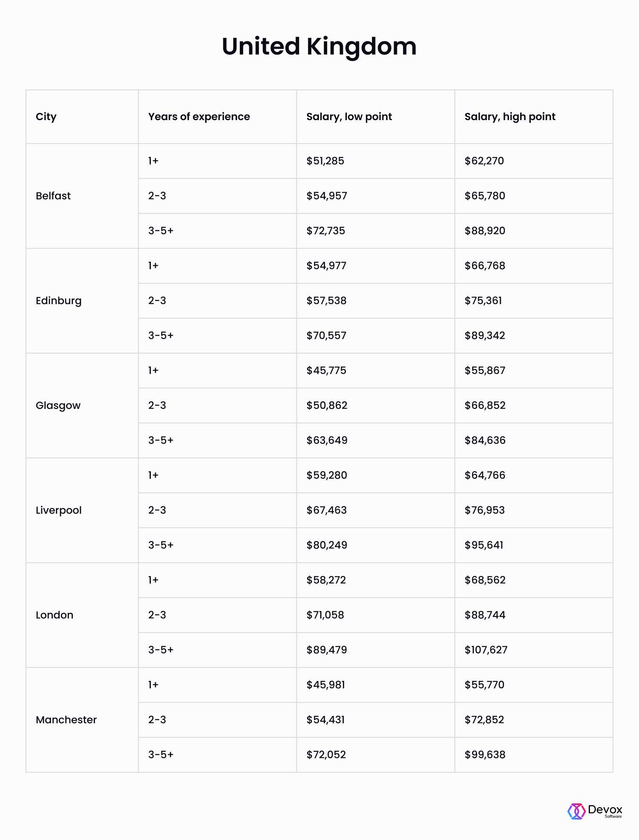
Task: Click the $45,775 Glasgow low salary
Action: coord(326,371)
